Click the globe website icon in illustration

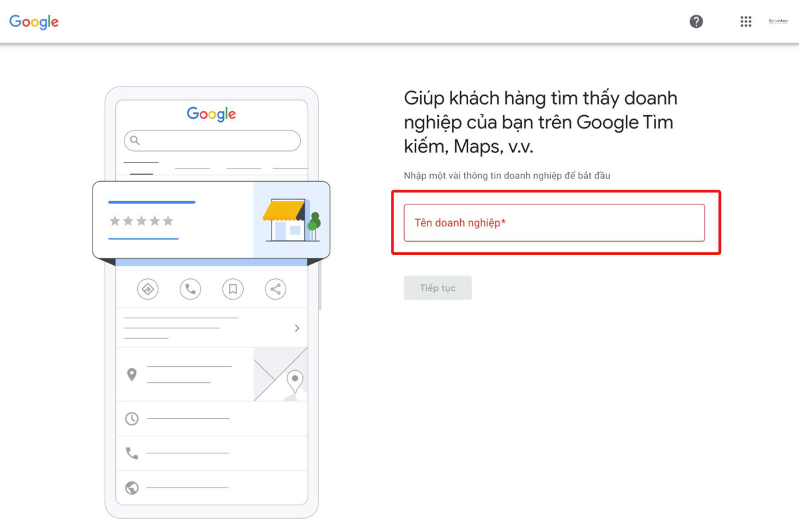point(132,488)
